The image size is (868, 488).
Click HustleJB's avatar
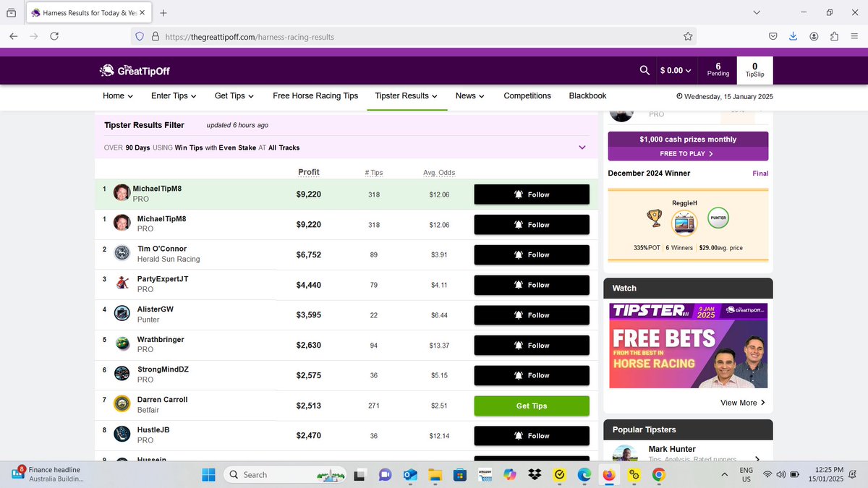pos(123,435)
